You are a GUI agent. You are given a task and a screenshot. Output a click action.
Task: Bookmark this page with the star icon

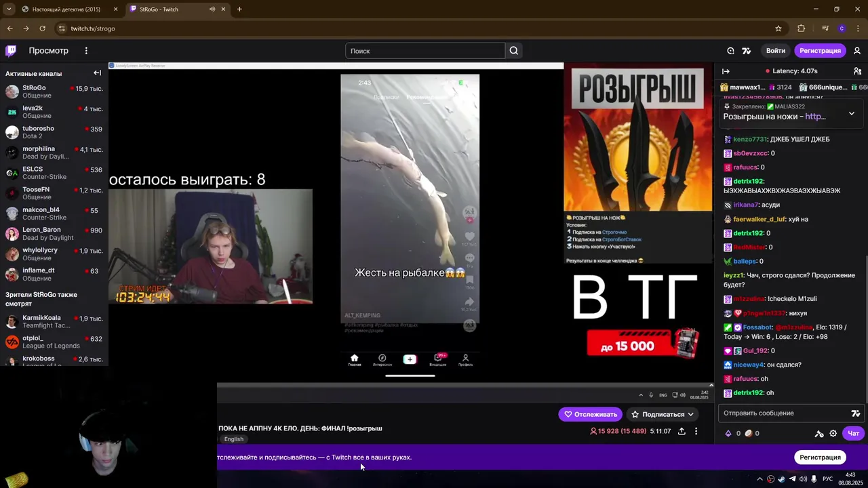[778, 28]
